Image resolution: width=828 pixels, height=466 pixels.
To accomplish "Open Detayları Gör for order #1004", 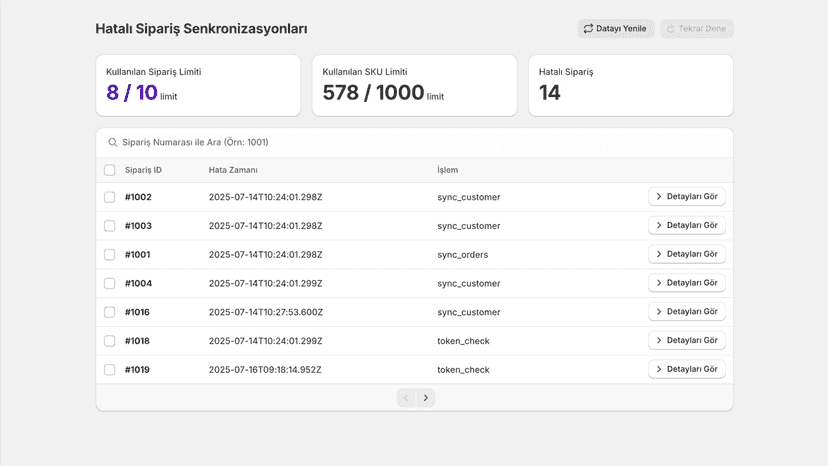I will coord(686,283).
